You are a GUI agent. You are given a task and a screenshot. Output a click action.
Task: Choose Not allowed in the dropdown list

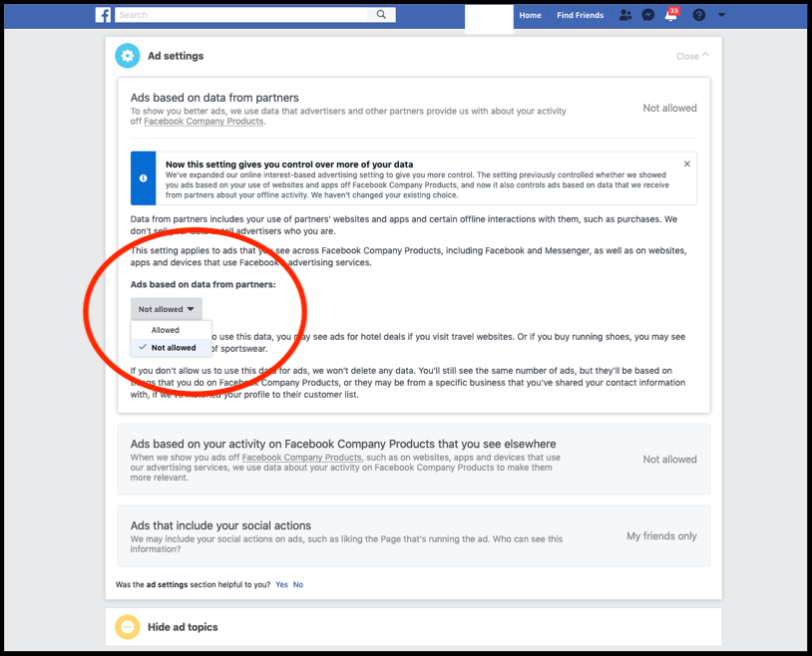click(x=172, y=347)
